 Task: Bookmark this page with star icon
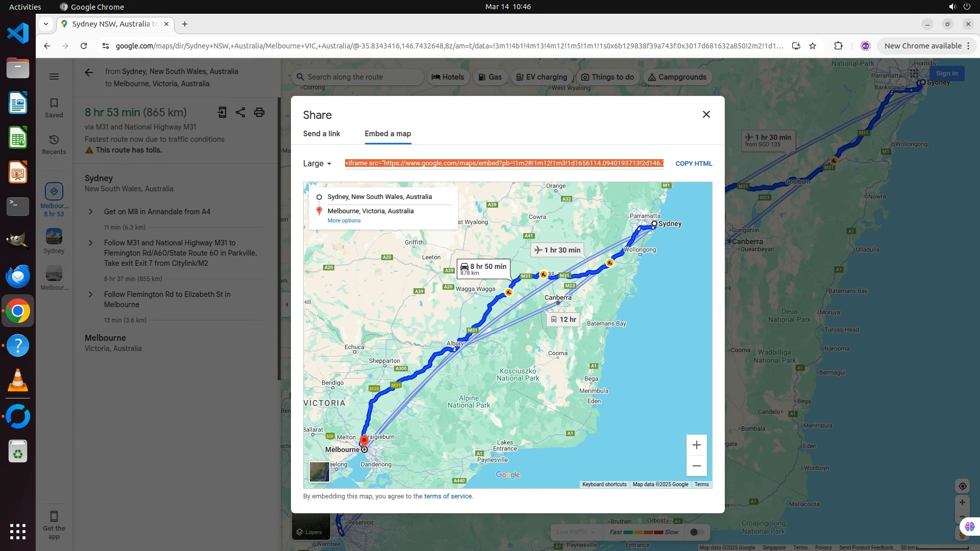(813, 46)
